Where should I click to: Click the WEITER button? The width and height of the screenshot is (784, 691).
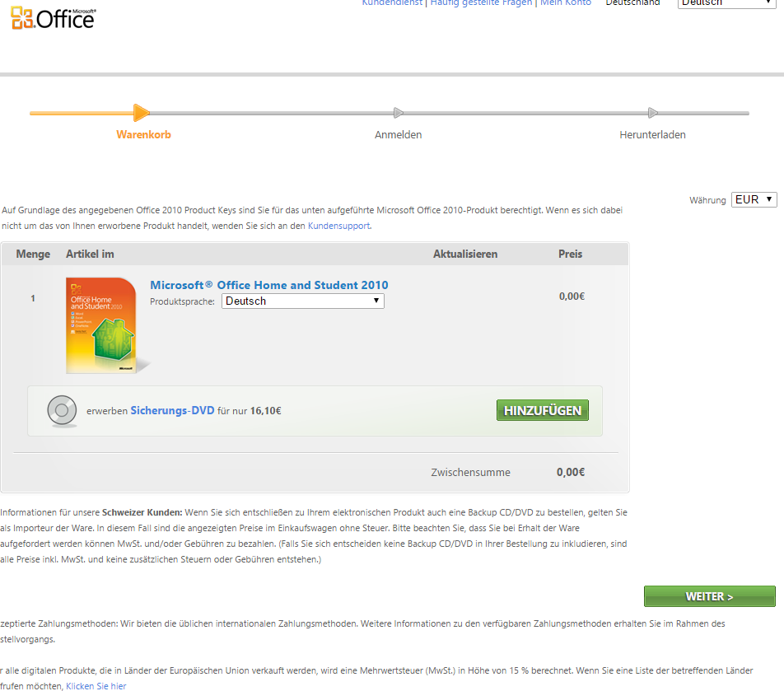click(710, 596)
